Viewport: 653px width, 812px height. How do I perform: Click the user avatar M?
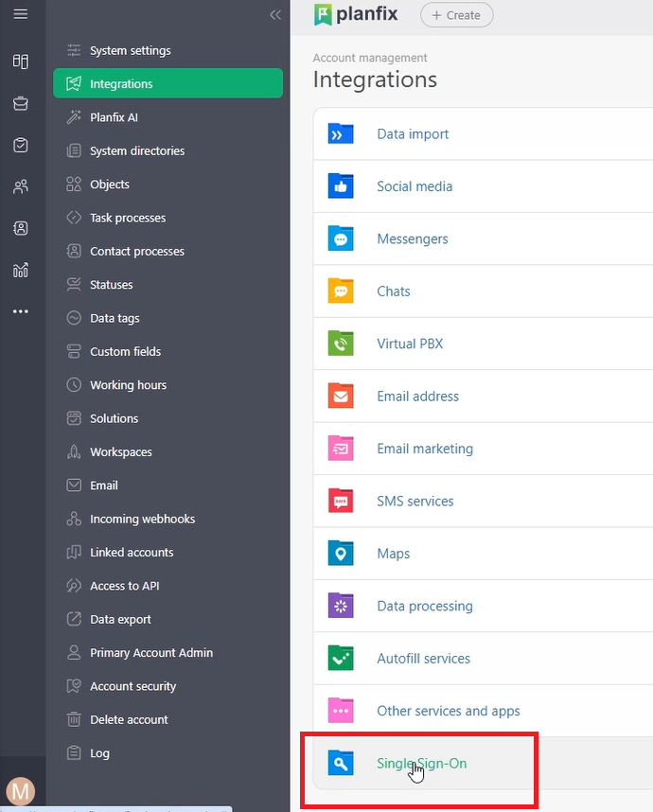click(x=21, y=791)
